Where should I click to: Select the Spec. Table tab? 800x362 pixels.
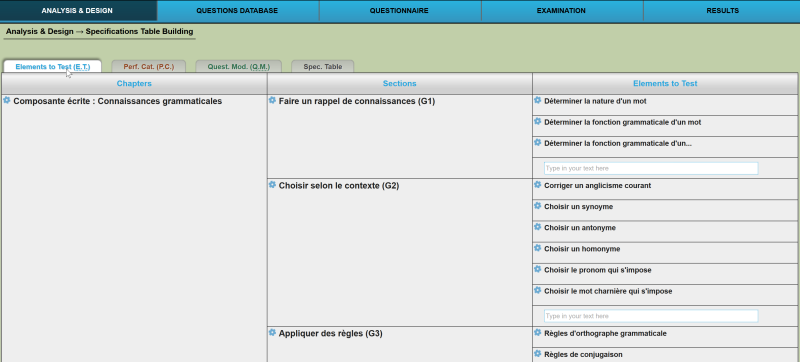click(322, 67)
